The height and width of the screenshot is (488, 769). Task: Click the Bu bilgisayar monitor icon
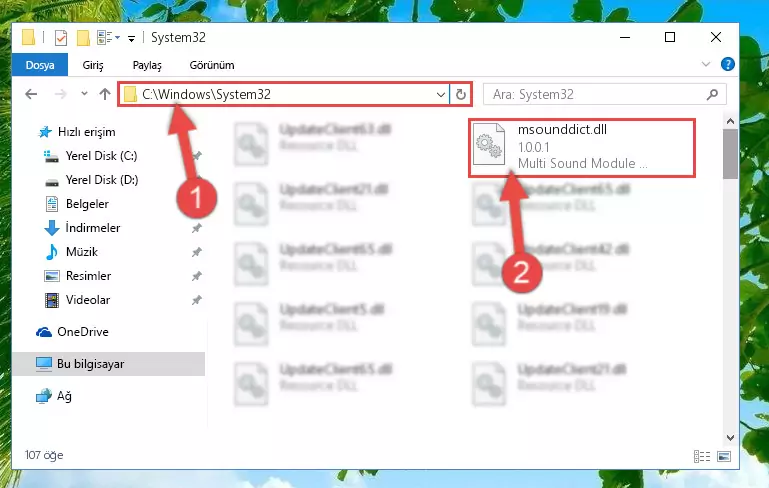tap(44, 364)
